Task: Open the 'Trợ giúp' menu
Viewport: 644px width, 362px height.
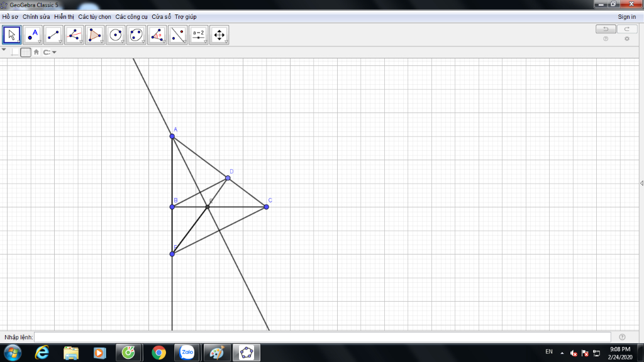Action: coord(186,17)
